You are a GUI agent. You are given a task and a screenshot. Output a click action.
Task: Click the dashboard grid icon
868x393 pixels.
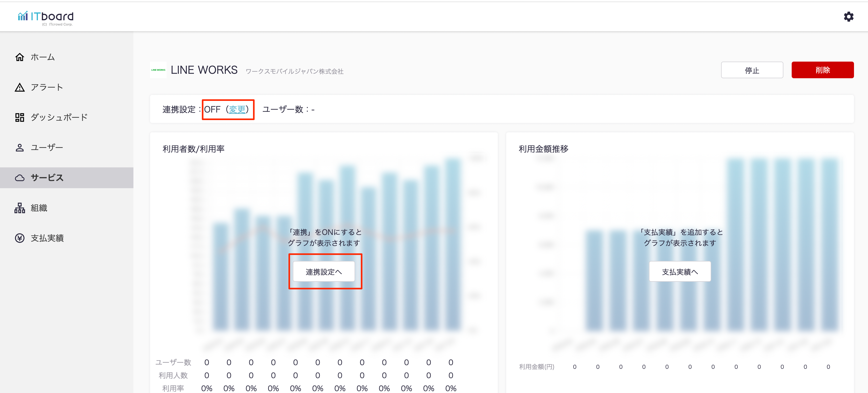[x=19, y=117]
